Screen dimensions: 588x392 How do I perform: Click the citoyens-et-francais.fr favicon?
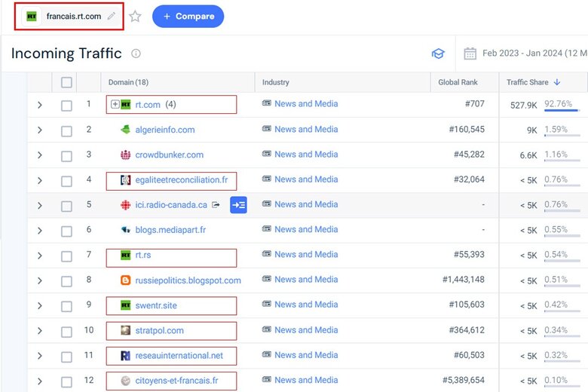tap(126, 381)
